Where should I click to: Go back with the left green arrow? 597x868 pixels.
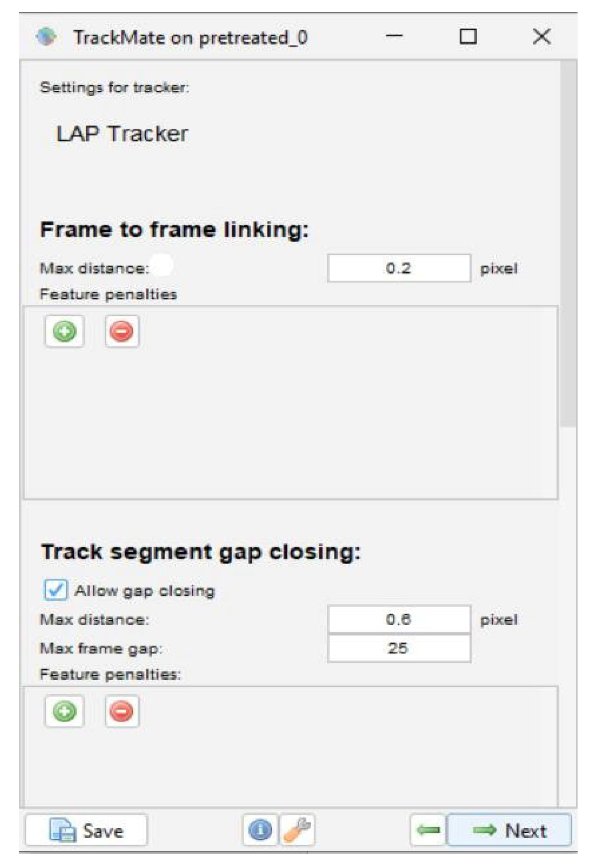pyautogui.click(x=428, y=830)
